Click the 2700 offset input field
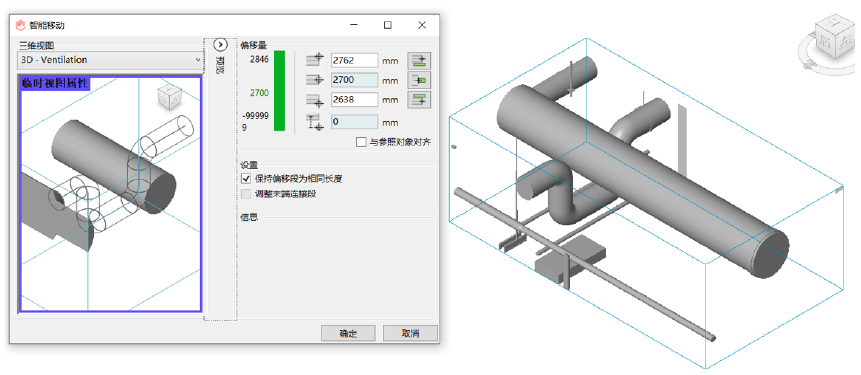 click(355, 80)
